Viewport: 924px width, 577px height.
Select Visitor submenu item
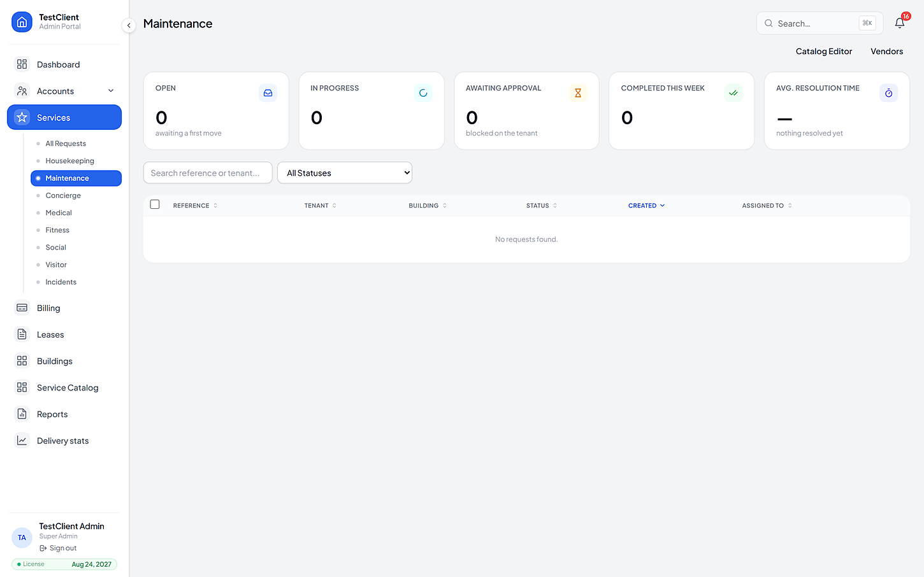click(x=76, y=264)
